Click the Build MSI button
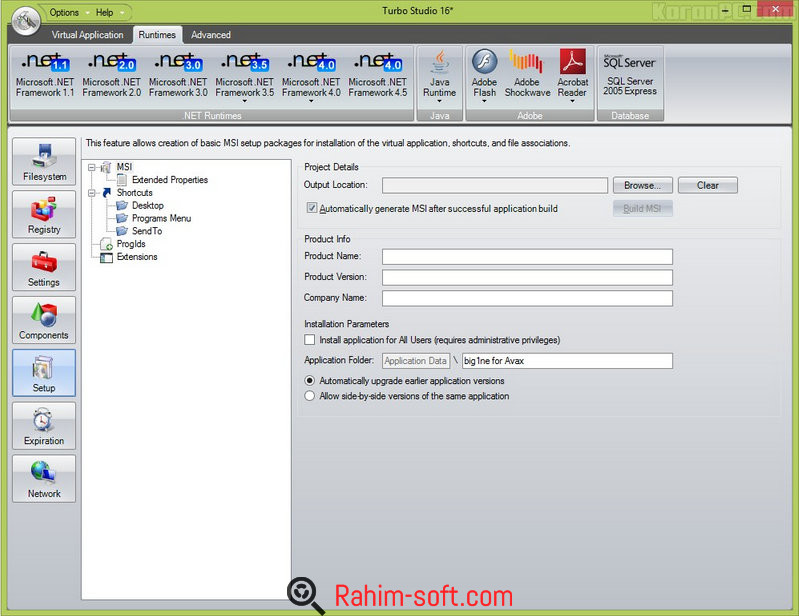Screen dimensions: 799x616 (x=643, y=208)
